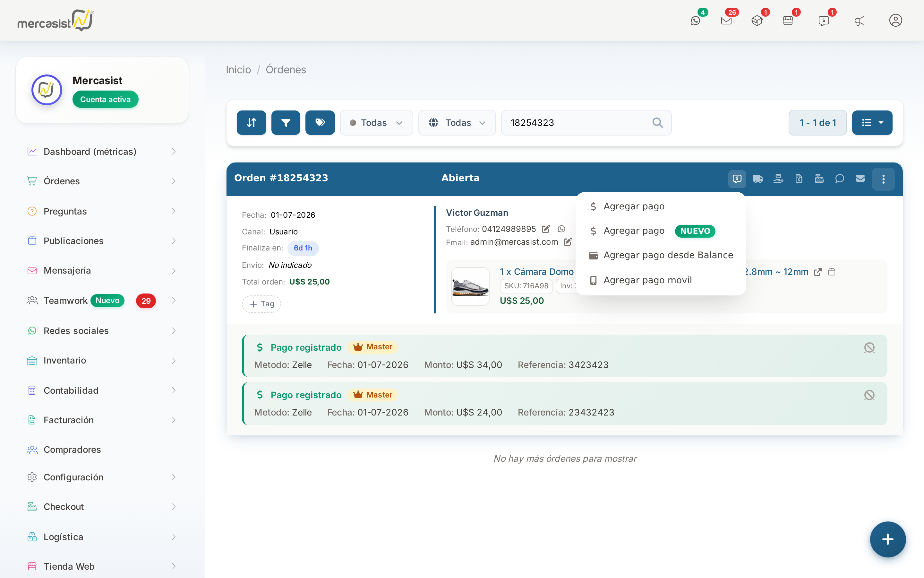Click the floating plus add button
This screenshot has width=924, height=578.
coord(888,539)
